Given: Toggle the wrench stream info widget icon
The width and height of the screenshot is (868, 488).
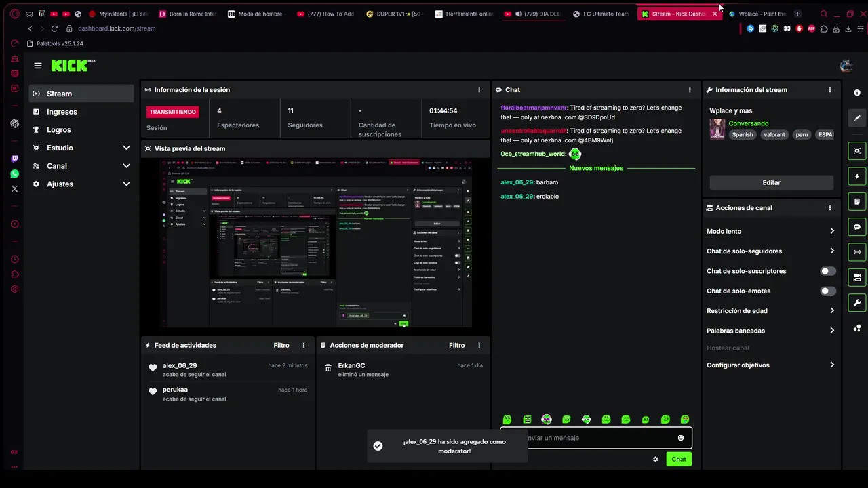Looking at the screenshot, I should click(x=857, y=302).
